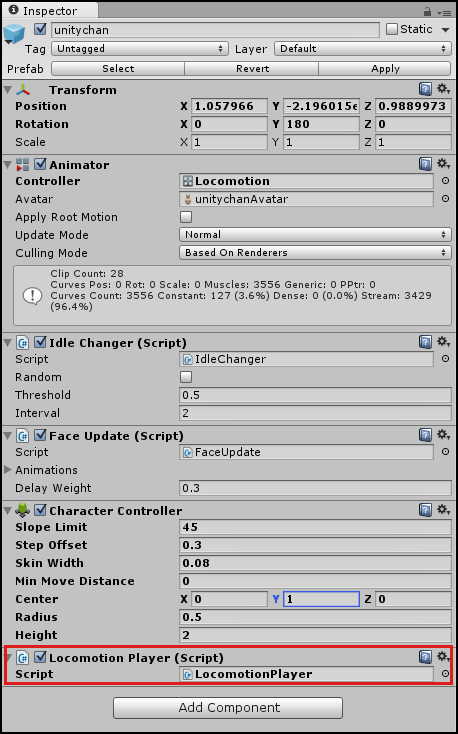The image size is (458, 734).
Task: Open the Transform component help icon
Action: click(x=425, y=89)
